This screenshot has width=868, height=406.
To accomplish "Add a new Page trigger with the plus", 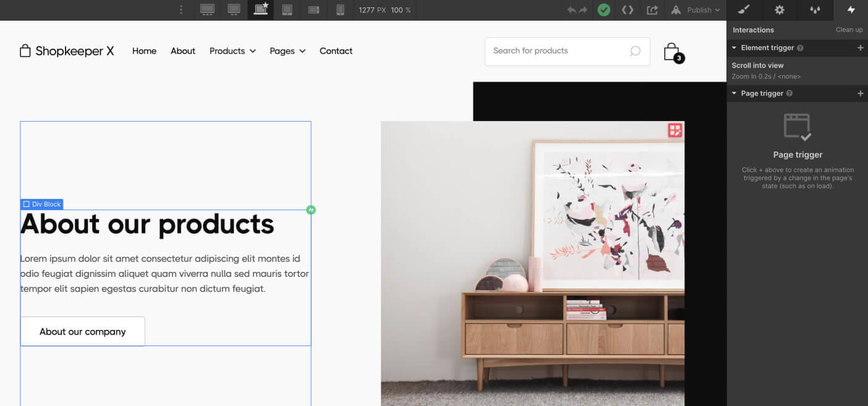I will [x=860, y=93].
